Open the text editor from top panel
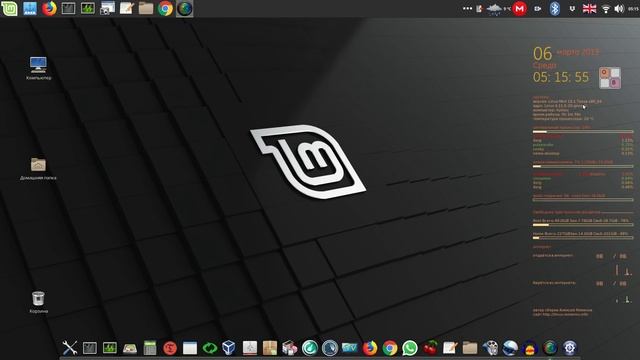This screenshot has width=640, height=360. pos(127,8)
